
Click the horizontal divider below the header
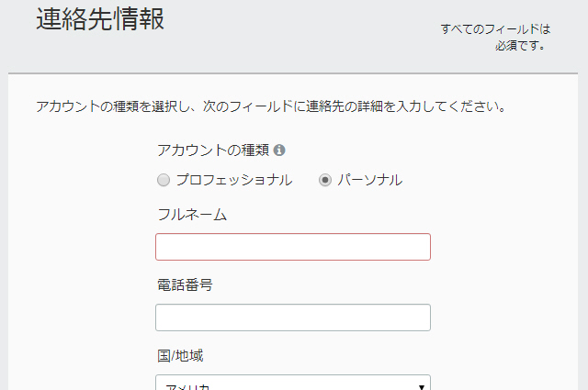293,73
